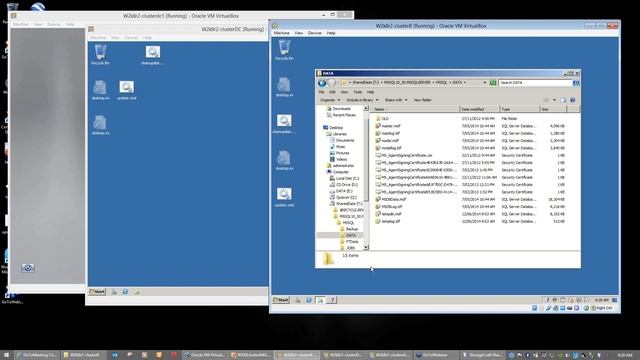Image resolution: width=640 pixels, height=360 pixels.
Task: Switch to GoToMeeting taskbar item
Action: coord(36,355)
